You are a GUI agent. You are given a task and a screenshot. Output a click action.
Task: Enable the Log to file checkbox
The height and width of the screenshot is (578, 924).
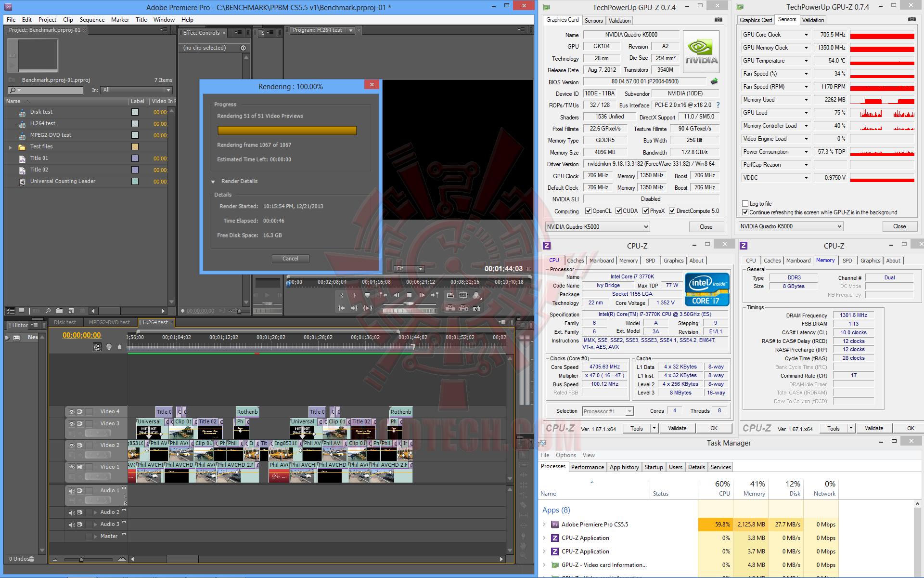click(x=745, y=204)
